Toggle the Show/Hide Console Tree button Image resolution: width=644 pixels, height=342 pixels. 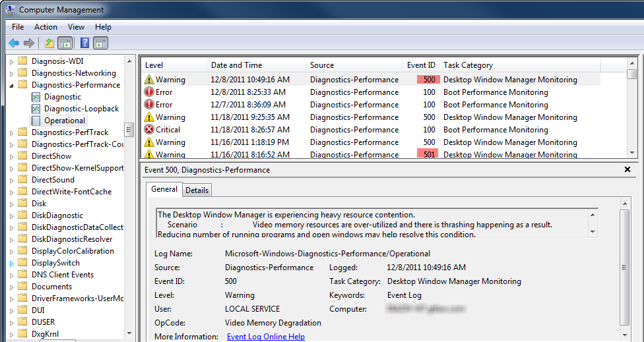click(65, 43)
